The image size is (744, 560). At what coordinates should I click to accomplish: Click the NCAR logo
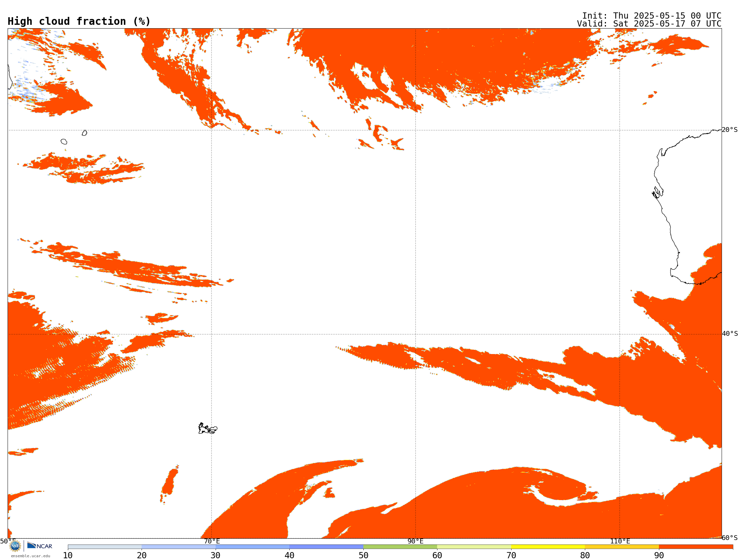coord(40,546)
